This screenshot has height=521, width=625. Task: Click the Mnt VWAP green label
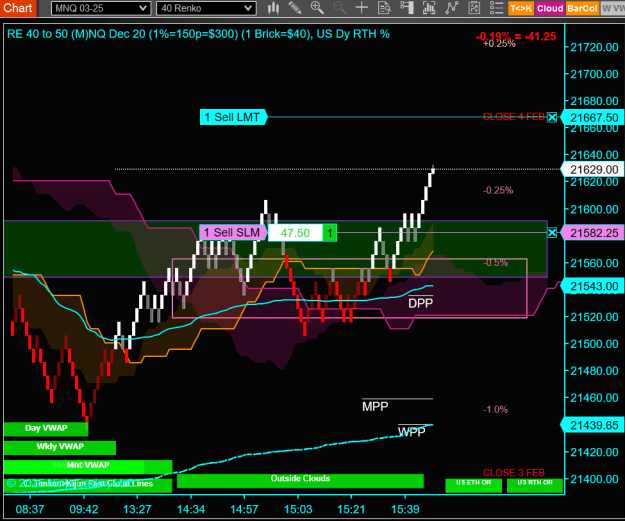[88, 466]
